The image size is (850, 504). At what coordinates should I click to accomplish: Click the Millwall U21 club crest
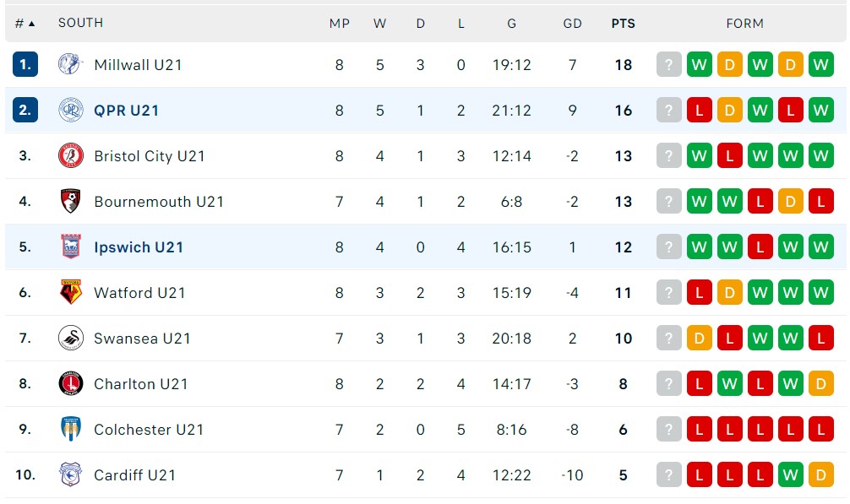(x=71, y=64)
